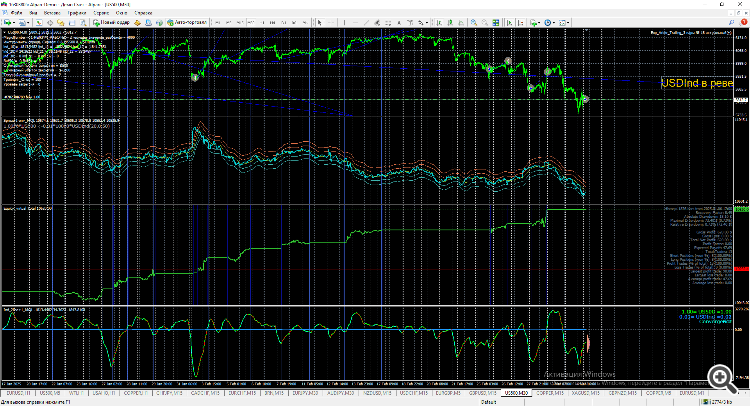Image resolution: width=750 pixels, height=406 pixels.
Task: Switch to bar chart display
Action: [x=439, y=22]
